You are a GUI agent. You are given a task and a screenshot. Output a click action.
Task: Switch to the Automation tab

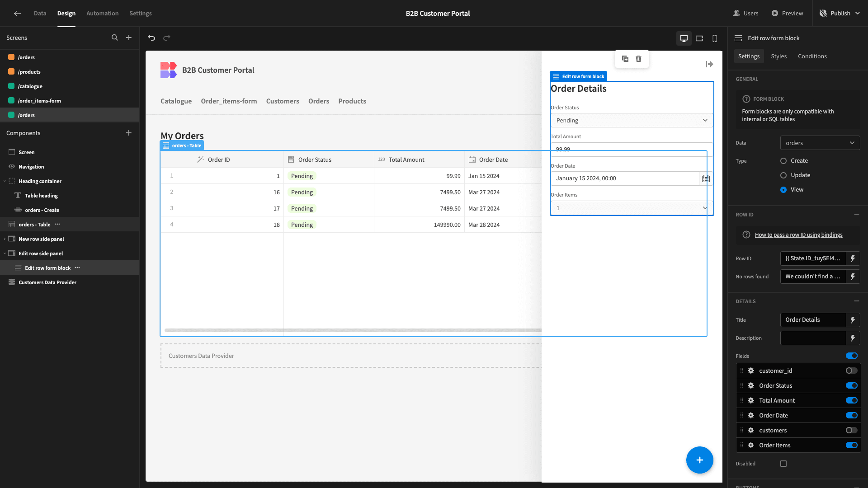coord(103,14)
